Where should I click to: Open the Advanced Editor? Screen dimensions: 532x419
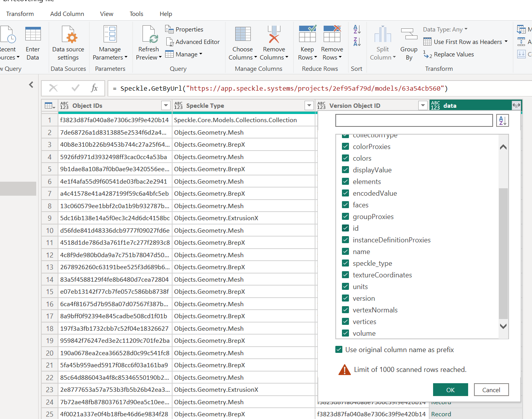point(193,42)
